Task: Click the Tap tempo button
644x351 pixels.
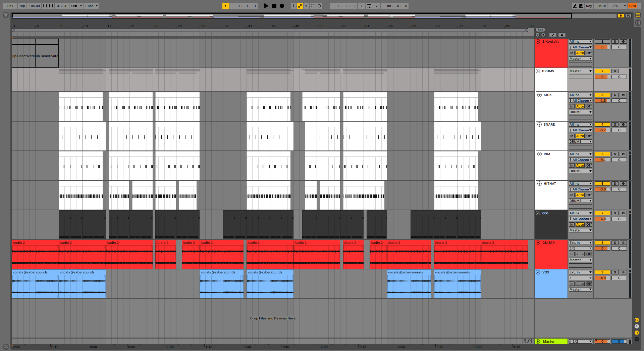Action: tap(22, 6)
